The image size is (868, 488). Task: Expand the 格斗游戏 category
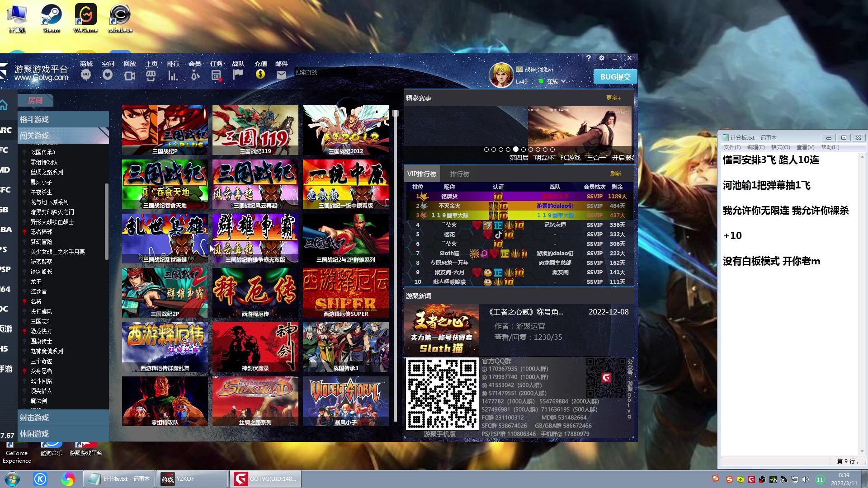(63, 119)
